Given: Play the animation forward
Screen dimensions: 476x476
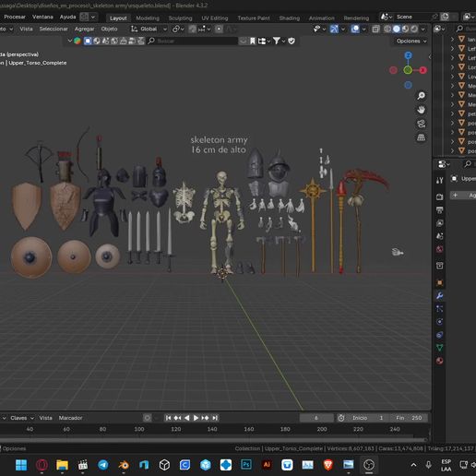Looking at the screenshot, I should (196, 418).
